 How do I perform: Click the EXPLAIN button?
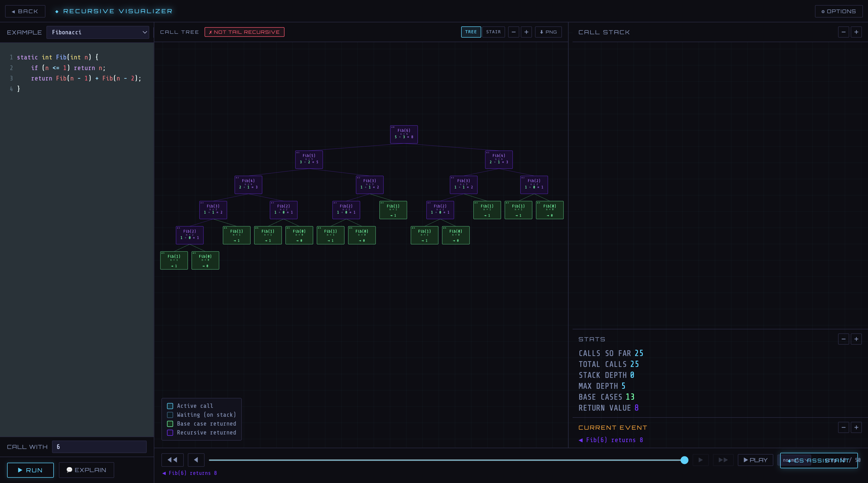coord(86,470)
